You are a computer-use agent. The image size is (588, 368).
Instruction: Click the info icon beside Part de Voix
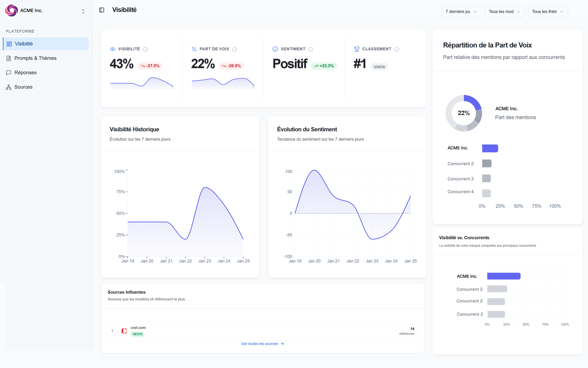[x=235, y=49]
